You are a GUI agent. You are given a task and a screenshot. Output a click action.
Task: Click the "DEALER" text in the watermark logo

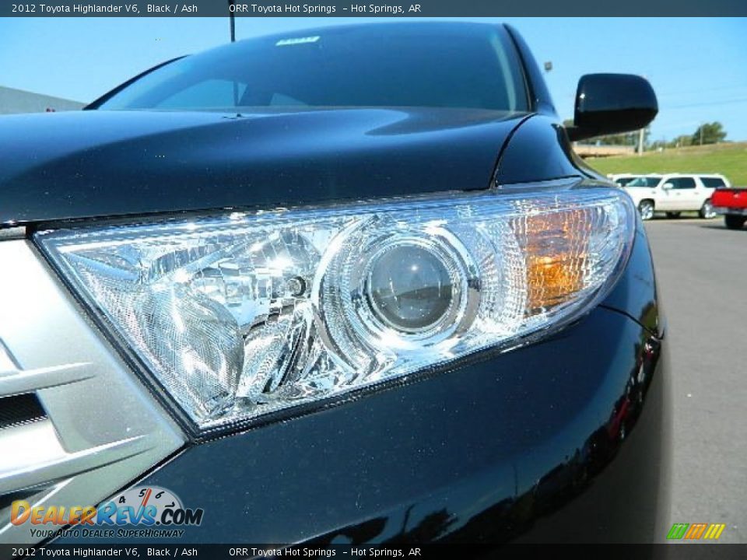54,514
